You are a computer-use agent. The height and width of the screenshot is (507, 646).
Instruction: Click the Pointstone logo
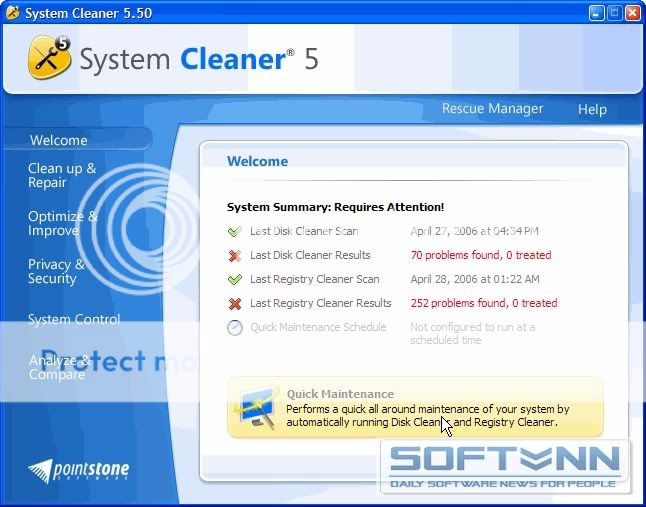(79, 470)
